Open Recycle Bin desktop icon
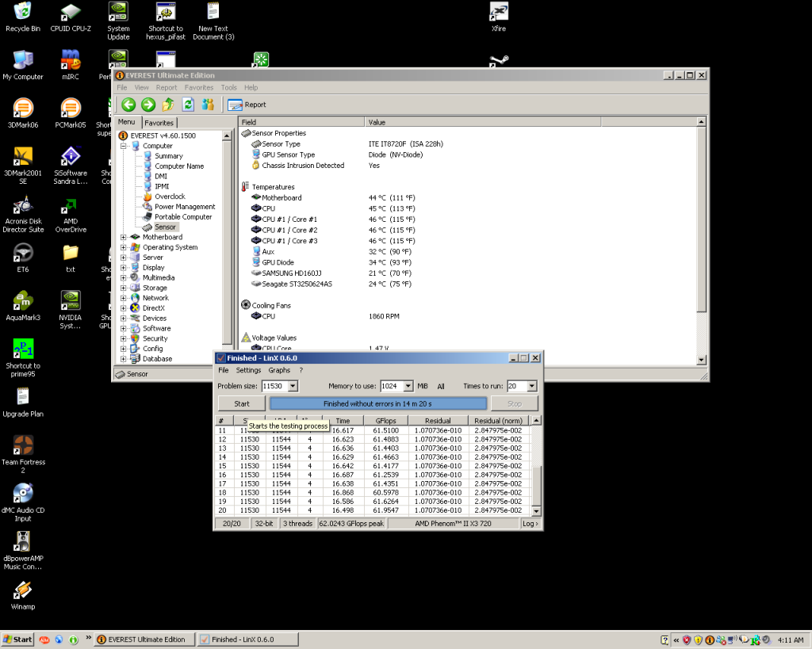The width and height of the screenshot is (812, 649). pos(23,17)
